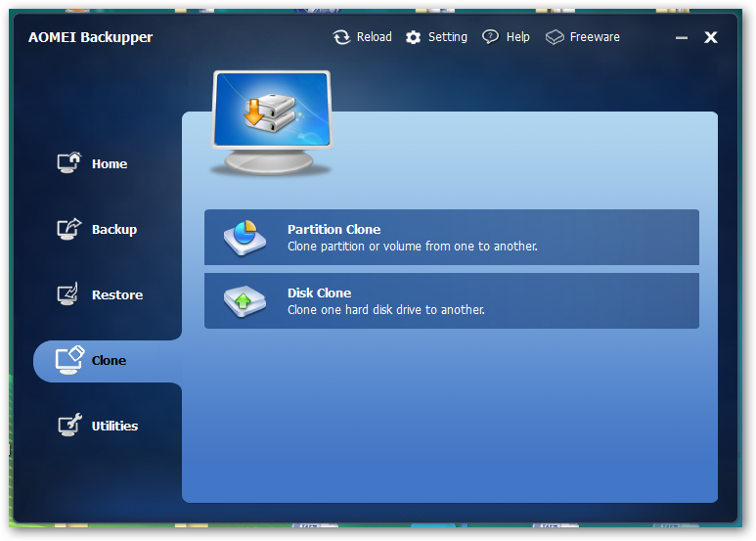Click the Partition Clone pie-chart disk icon
The height and width of the screenshot is (541, 756).
tap(245, 238)
